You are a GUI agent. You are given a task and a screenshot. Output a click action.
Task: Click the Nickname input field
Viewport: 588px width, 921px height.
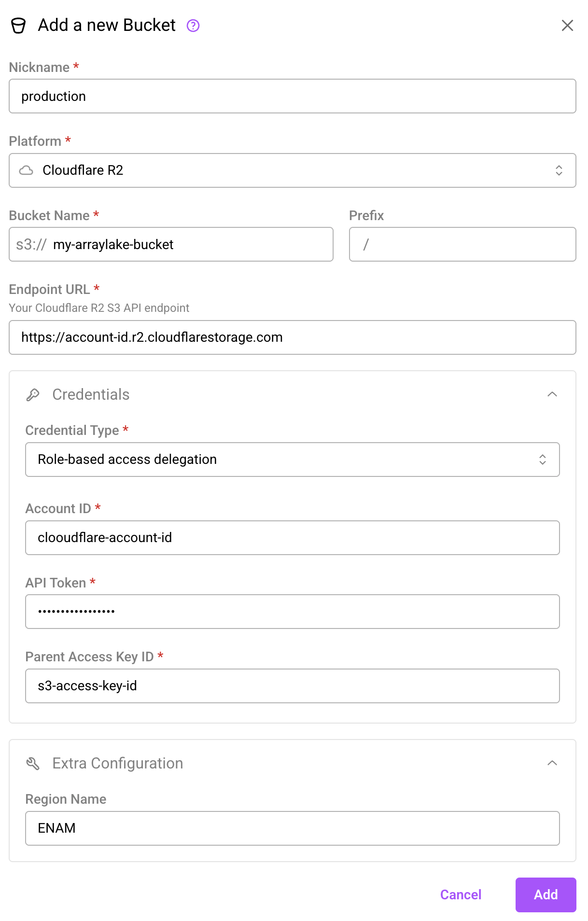(x=292, y=97)
